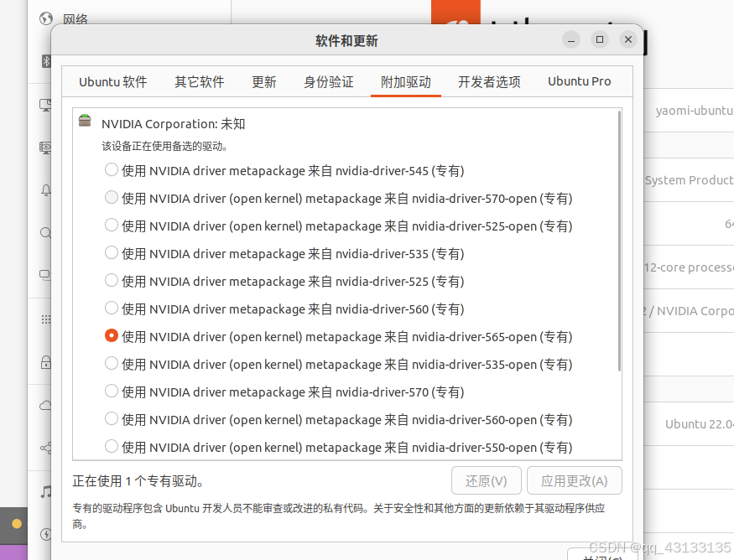This screenshot has width=734, height=560.
Task: Click the 附加驱动 tab
Action: coord(406,82)
